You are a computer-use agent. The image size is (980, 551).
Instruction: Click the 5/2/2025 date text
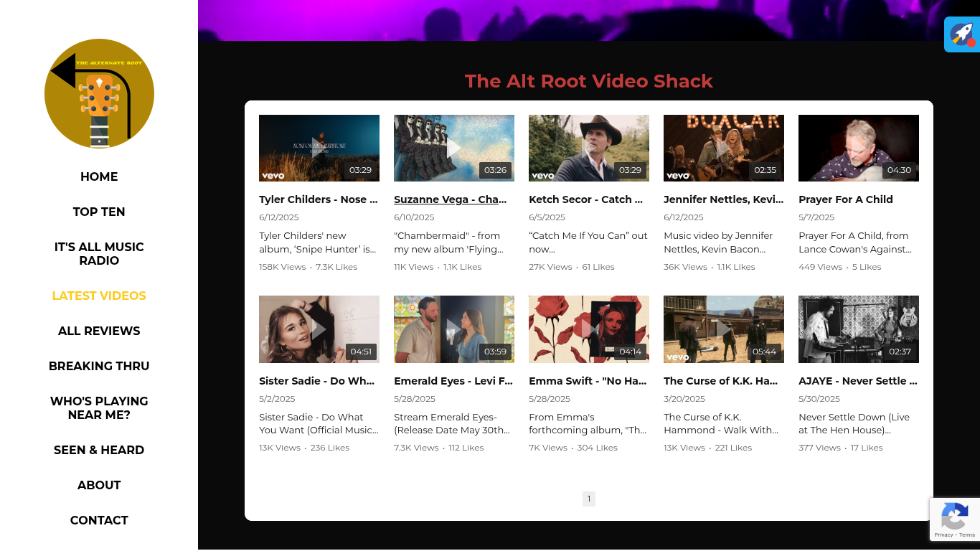tap(277, 399)
